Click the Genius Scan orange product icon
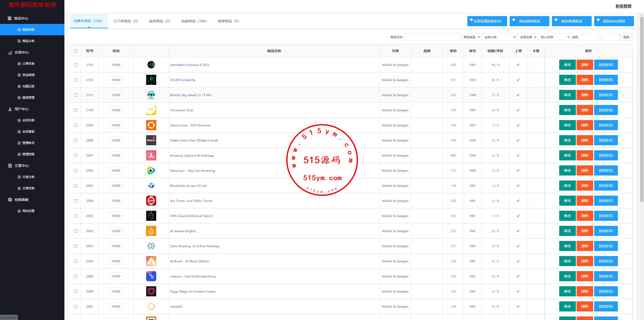The image size is (644, 320). click(x=151, y=125)
